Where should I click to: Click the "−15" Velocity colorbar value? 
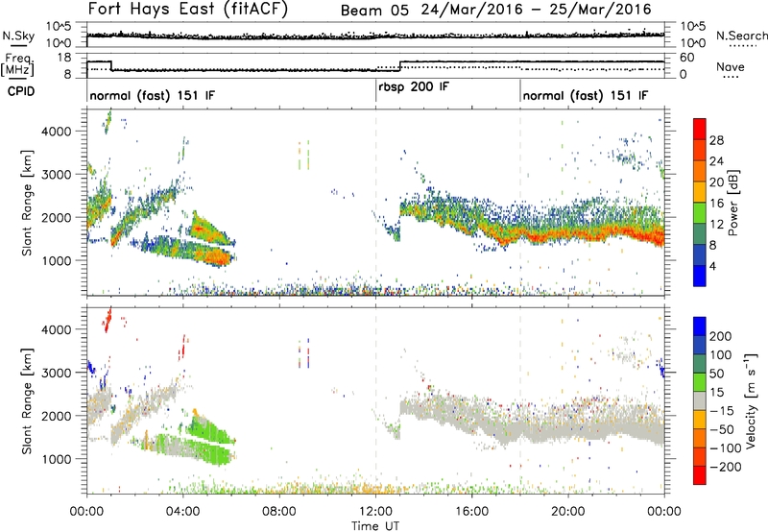click(x=721, y=411)
